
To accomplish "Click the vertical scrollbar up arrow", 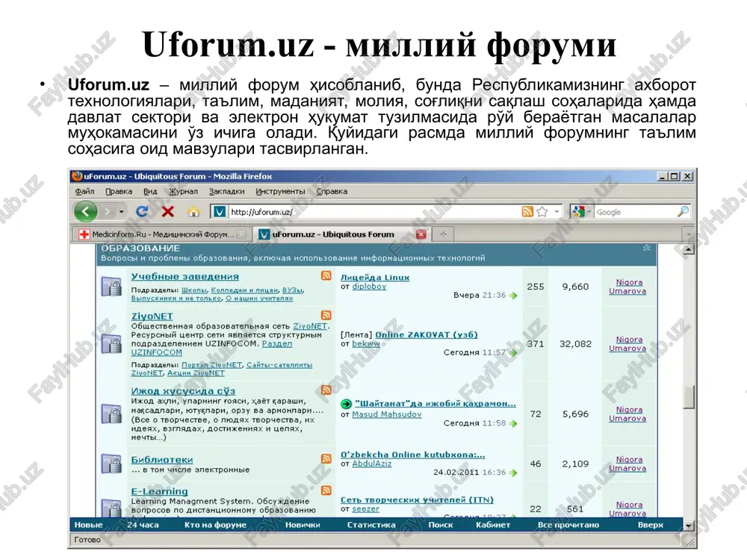I will [689, 249].
